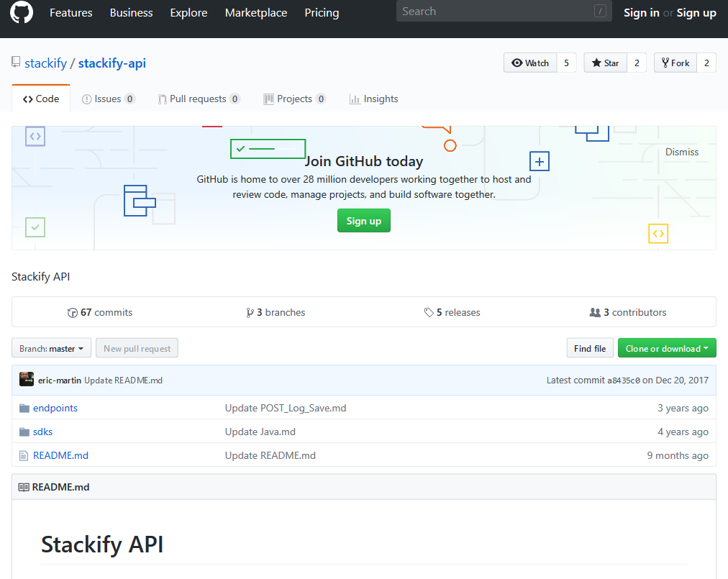Expand the Clone or download menu

[x=667, y=348]
